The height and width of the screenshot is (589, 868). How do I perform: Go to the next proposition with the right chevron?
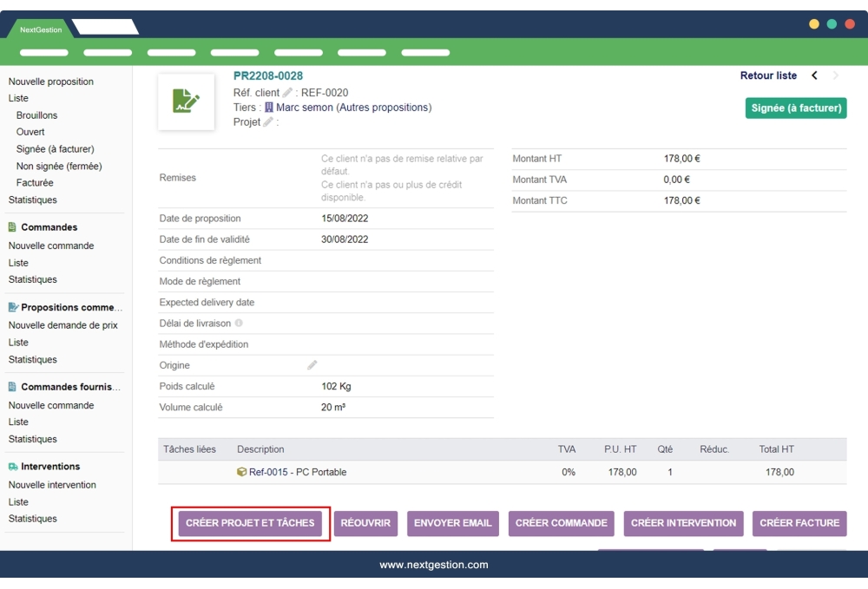pos(835,75)
